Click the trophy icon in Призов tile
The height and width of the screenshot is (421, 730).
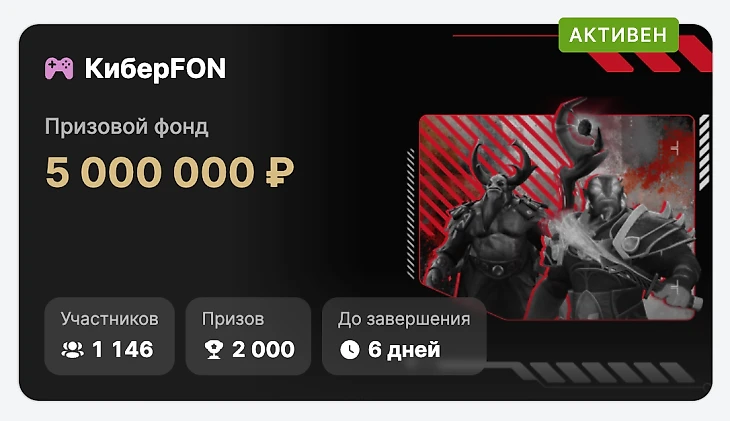[x=214, y=349]
